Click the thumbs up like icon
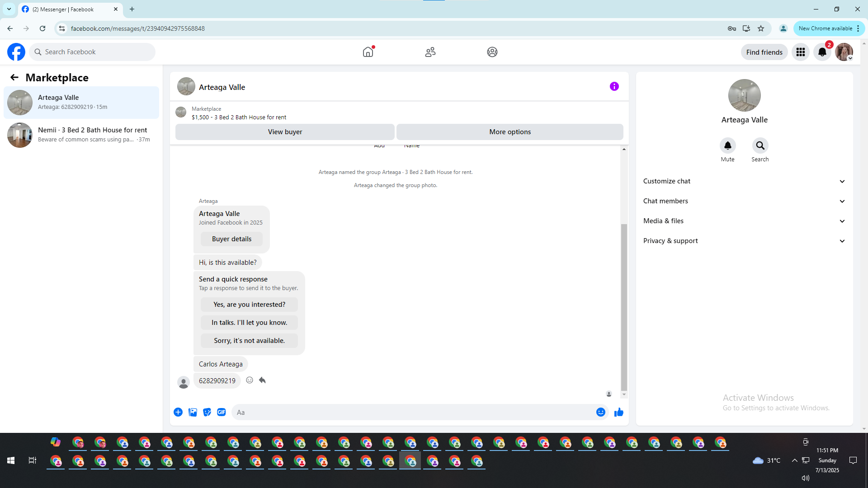The height and width of the screenshot is (488, 868). point(618,412)
